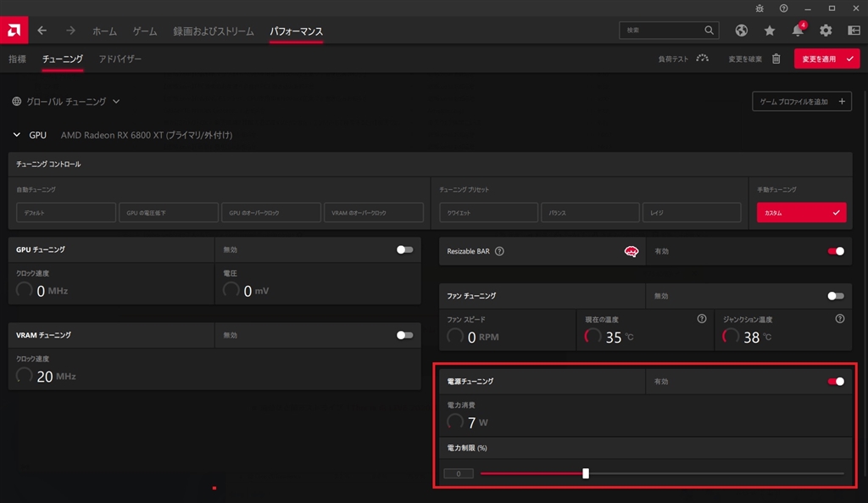Click the AMD Radeon RX 6800 XT label

click(147, 135)
